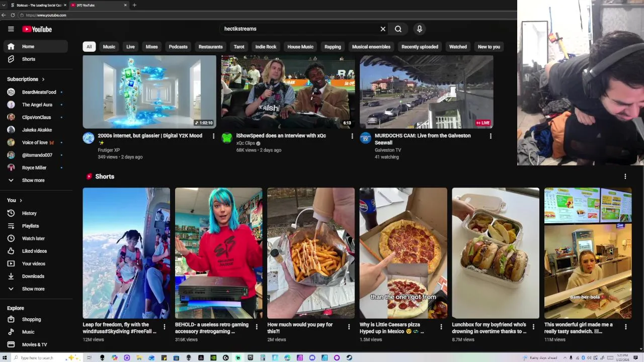Play the Galveston Seawall live thumbnail
Screen dimensions: 644x362
click(427, 92)
